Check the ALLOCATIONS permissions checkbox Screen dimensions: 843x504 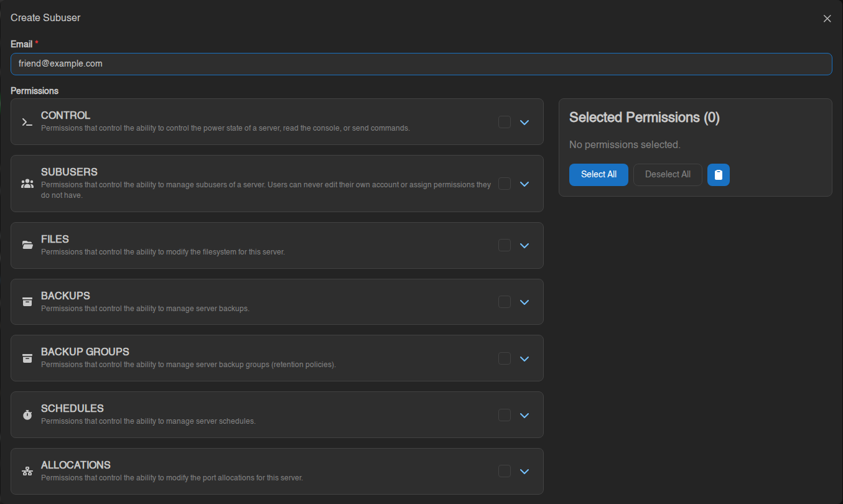coord(505,471)
